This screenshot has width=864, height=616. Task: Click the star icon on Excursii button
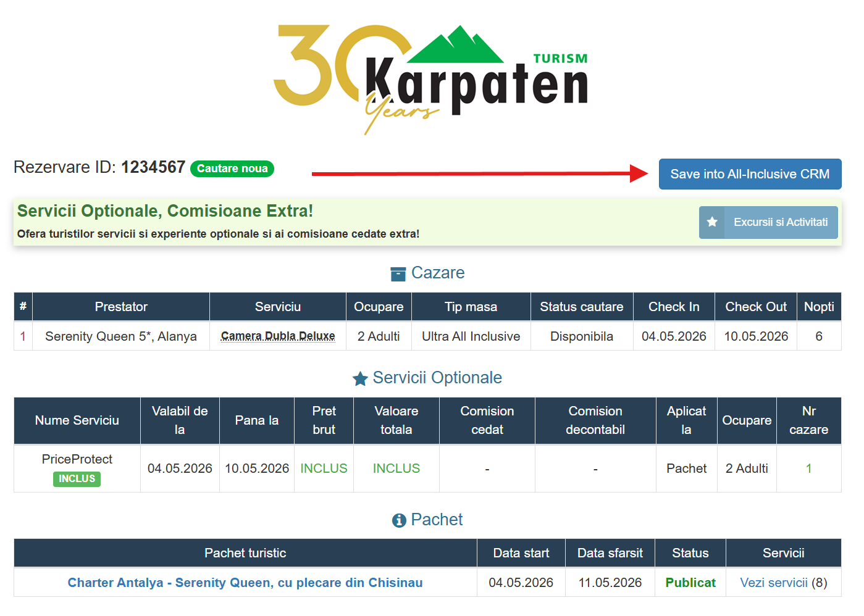712,222
